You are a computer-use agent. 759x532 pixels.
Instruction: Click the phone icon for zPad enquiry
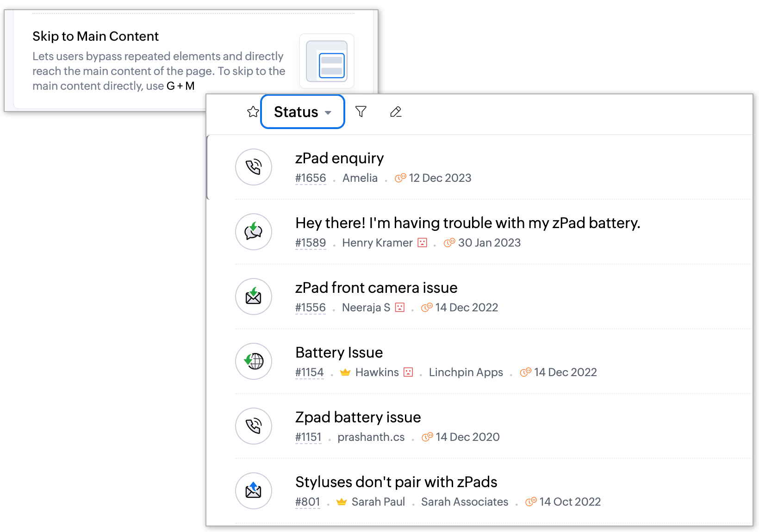254,167
